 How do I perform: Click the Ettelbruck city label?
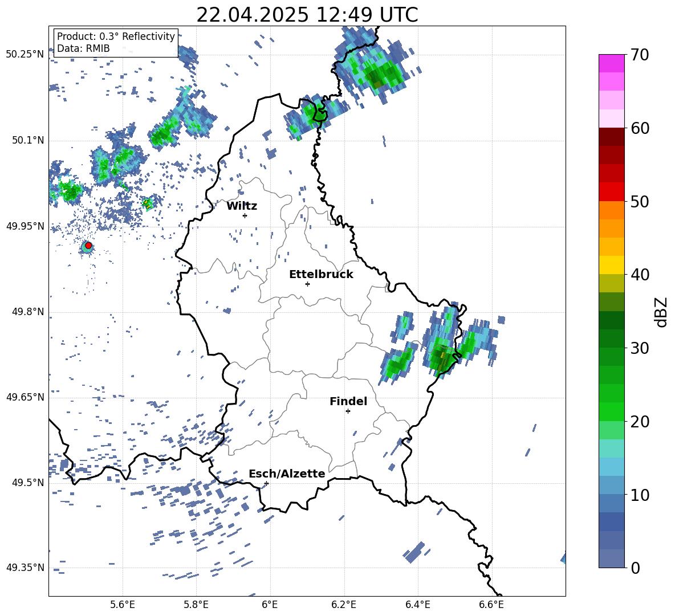tap(321, 275)
